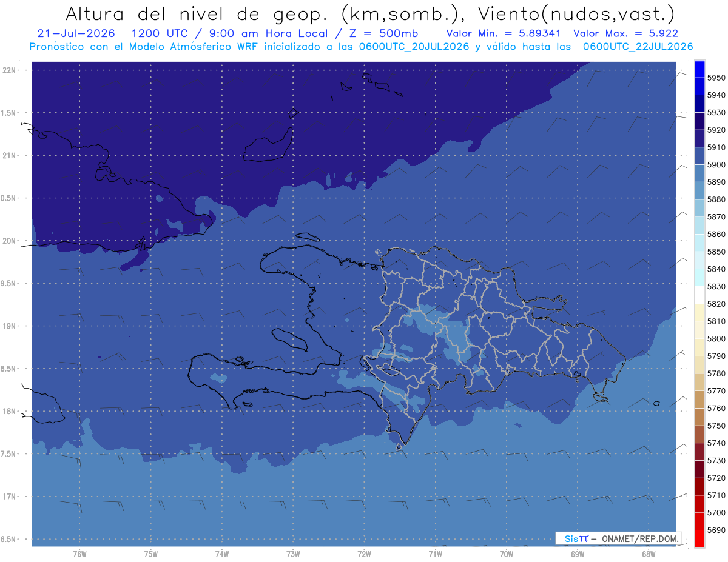Click the 'Valor Min. = 5.89341' text
The image size is (728, 562).
[504, 33]
